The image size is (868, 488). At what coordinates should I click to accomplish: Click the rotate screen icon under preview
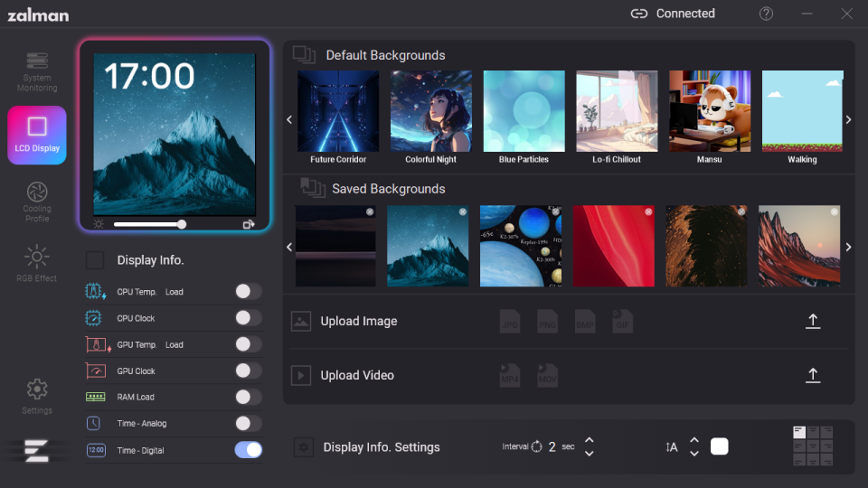pyautogui.click(x=249, y=224)
